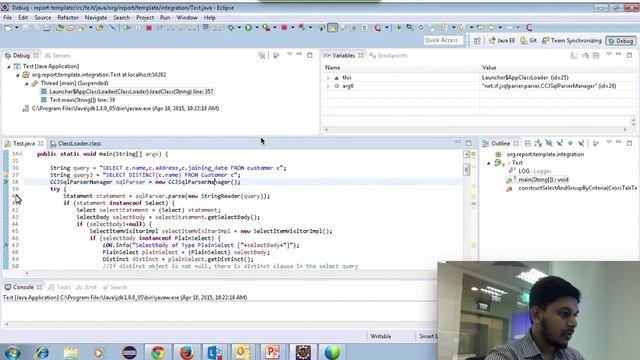Switch to the Breakpoints tab
The height and width of the screenshot is (360, 640).
pyautogui.click(x=388, y=56)
